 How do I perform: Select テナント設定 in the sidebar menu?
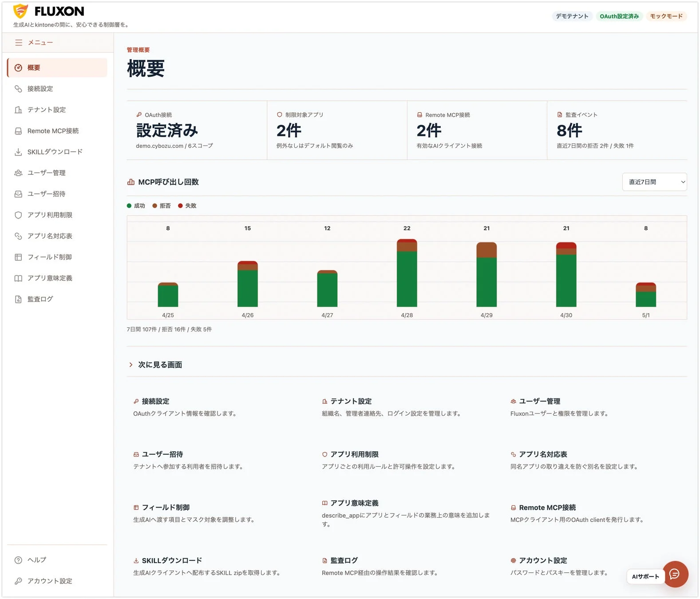(57, 110)
